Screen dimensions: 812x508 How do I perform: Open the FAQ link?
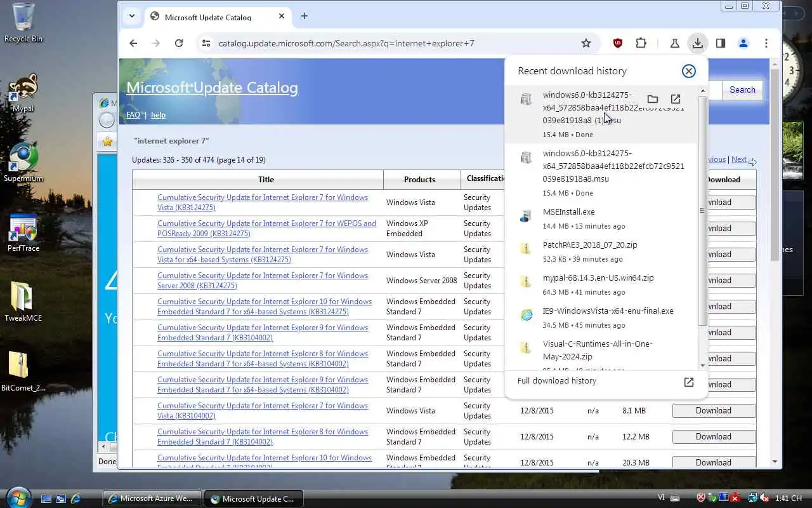[x=133, y=115]
